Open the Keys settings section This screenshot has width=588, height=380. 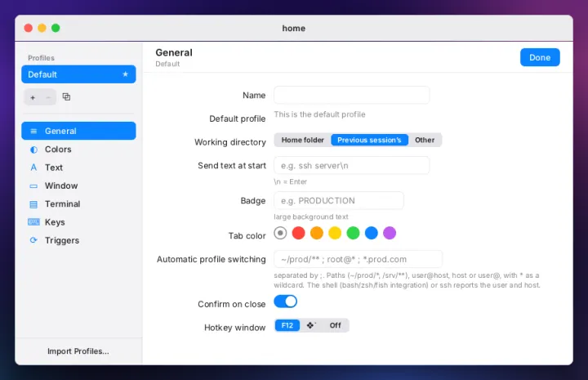tap(78, 222)
